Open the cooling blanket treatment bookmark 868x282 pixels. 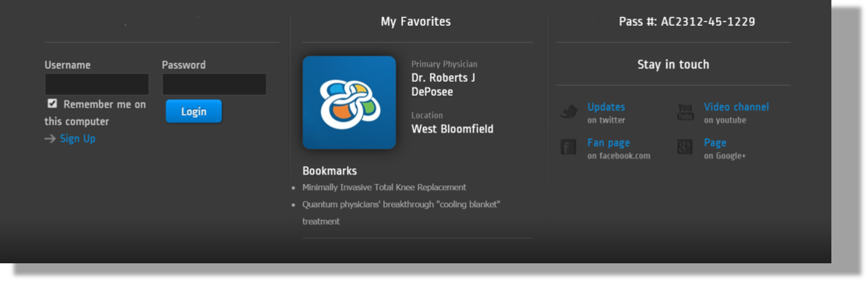pos(401,213)
